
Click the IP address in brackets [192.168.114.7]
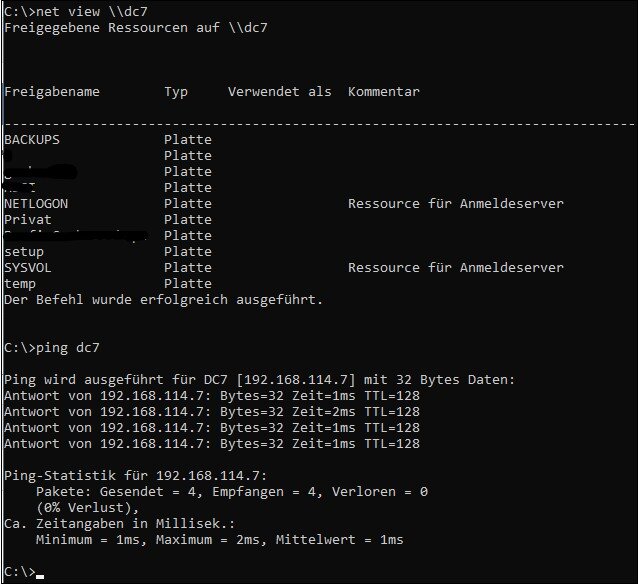click(x=296, y=380)
